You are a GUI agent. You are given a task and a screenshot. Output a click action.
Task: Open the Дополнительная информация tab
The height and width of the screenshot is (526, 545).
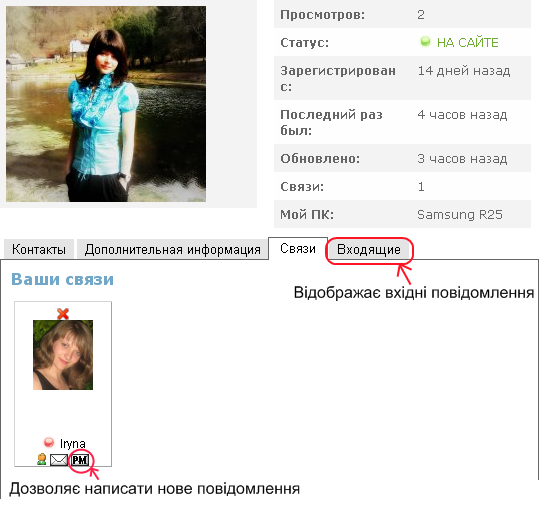(x=172, y=249)
